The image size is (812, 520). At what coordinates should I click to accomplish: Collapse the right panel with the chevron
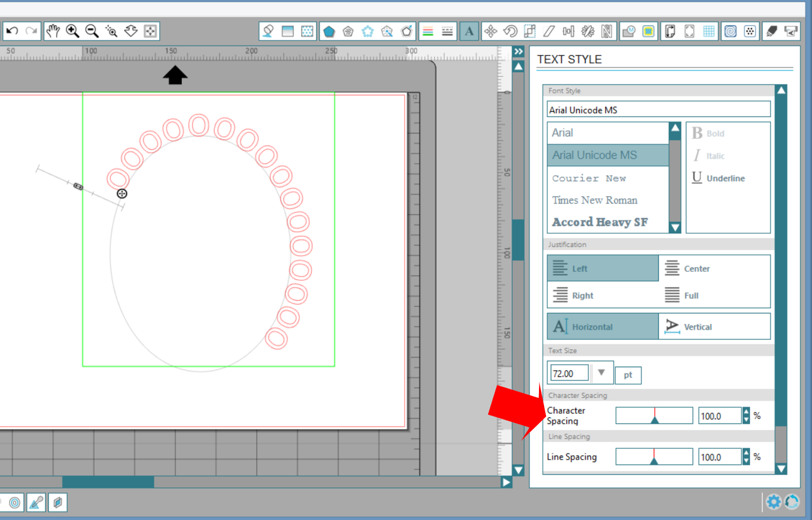[x=519, y=51]
